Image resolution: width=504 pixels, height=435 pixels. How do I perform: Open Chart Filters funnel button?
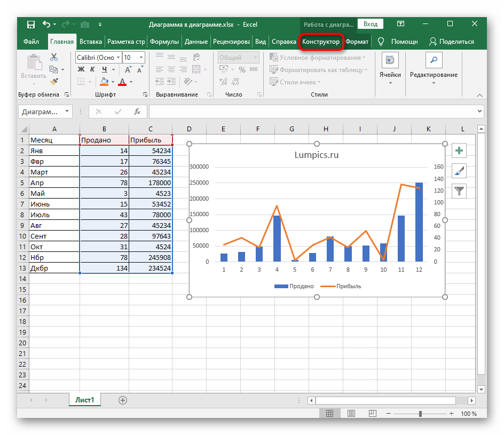coord(459,190)
